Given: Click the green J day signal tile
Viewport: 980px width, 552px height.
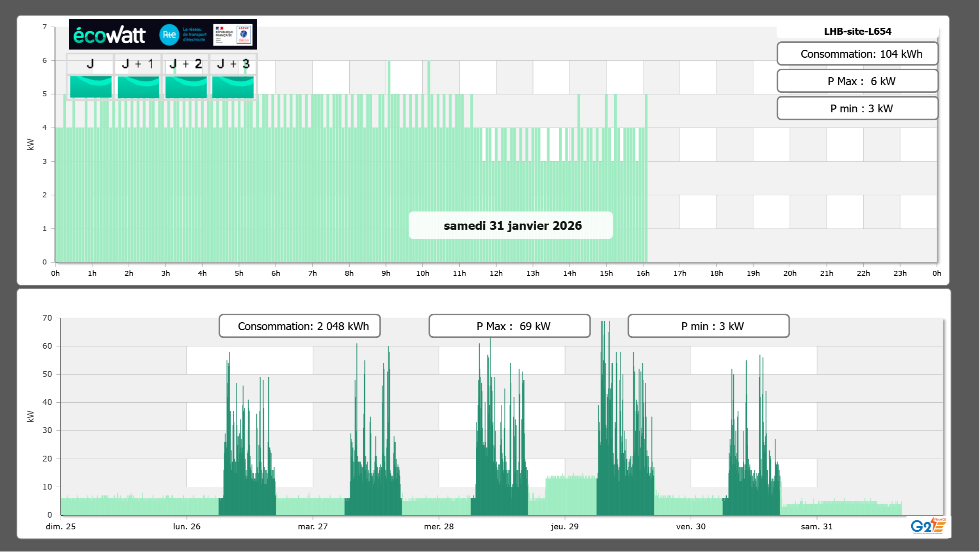Looking at the screenshot, I should (x=91, y=87).
